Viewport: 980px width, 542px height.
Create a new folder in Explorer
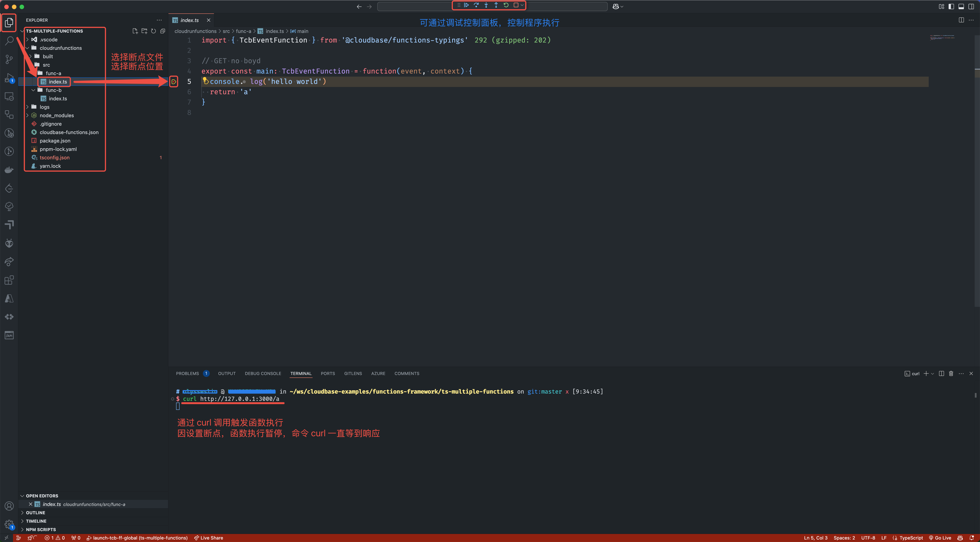click(144, 31)
